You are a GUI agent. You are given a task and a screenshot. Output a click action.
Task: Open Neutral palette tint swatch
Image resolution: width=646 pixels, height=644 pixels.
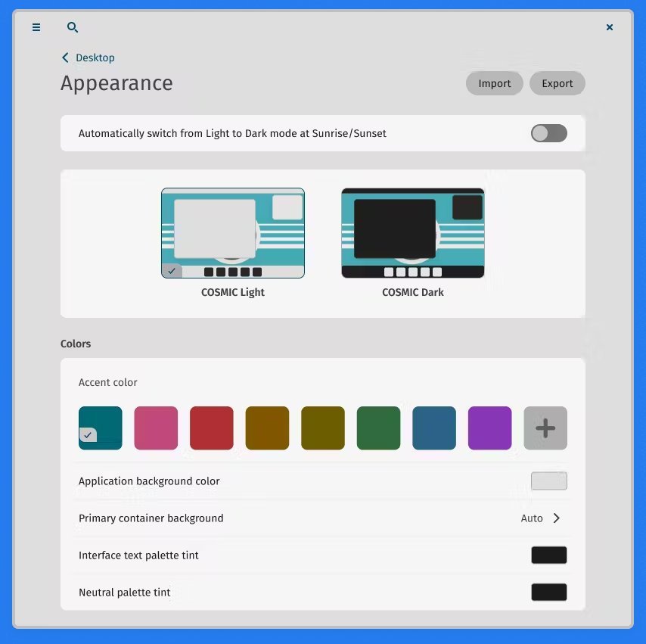[x=548, y=592]
